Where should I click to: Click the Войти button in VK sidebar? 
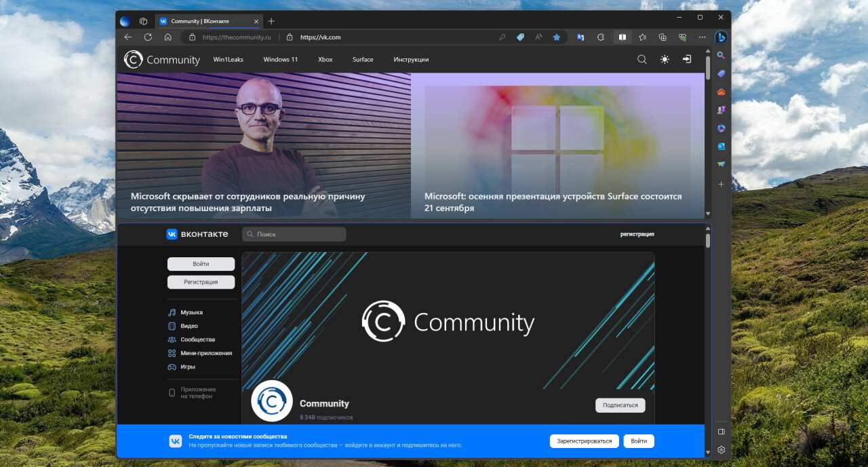[201, 264]
